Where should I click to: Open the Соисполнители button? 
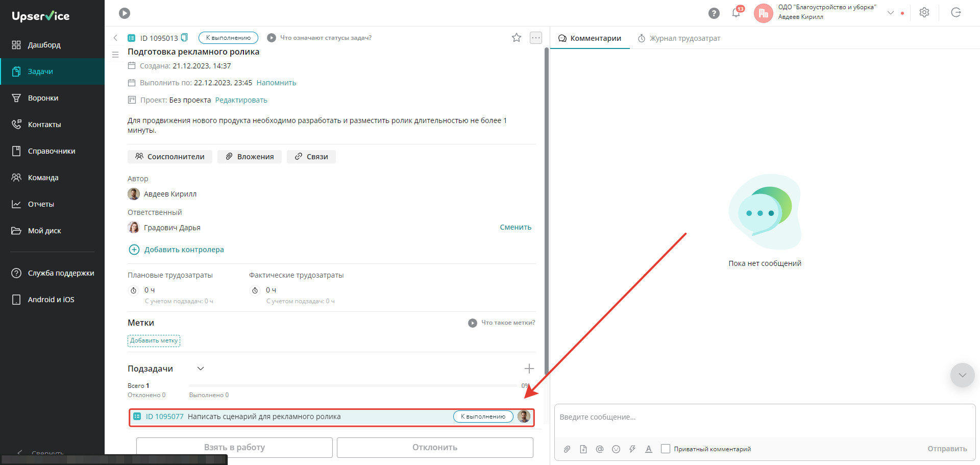pos(170,157)
